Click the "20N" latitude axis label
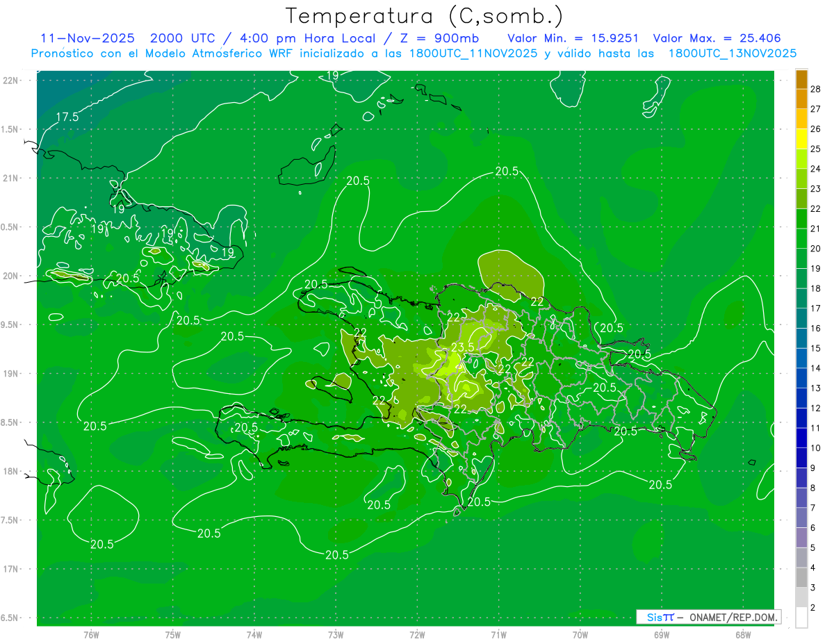This screenshot has width=834, height=644. click(10, 276)
